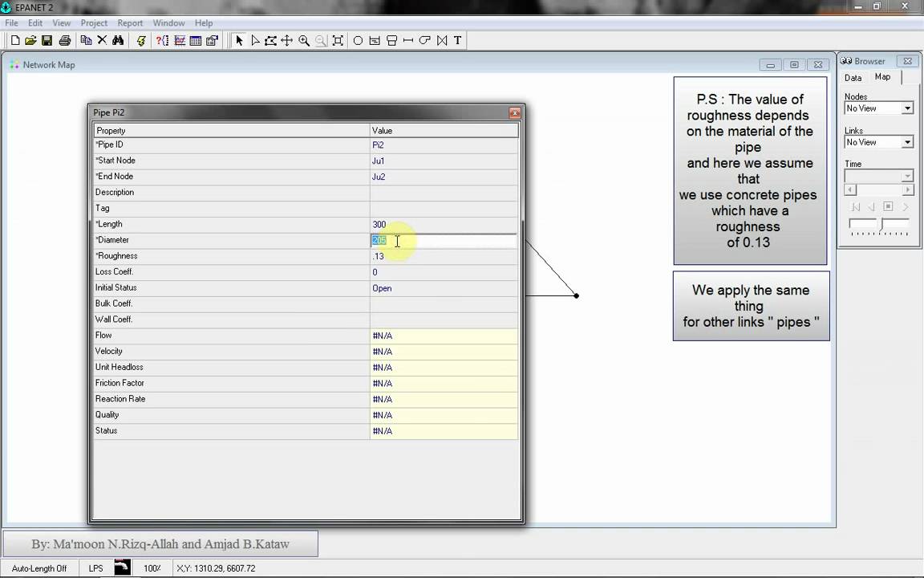Activate the Select Vertex tool

click(x=255, y=41)
